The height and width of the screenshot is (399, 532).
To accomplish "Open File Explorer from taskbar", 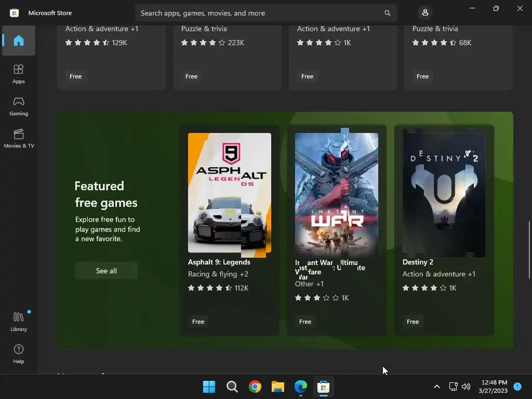I will 278,387.
